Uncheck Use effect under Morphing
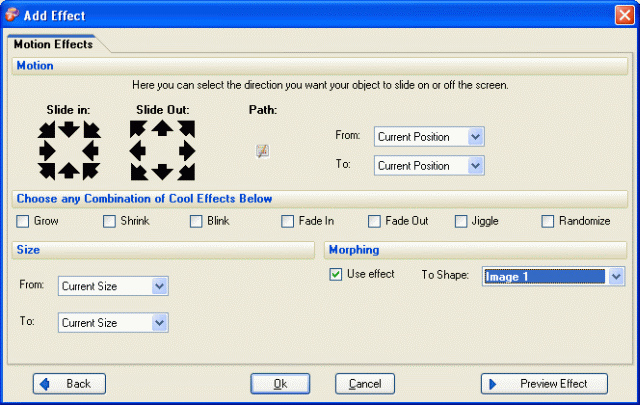The height and width of the screenshot is (405, 640). click(336, 274)
